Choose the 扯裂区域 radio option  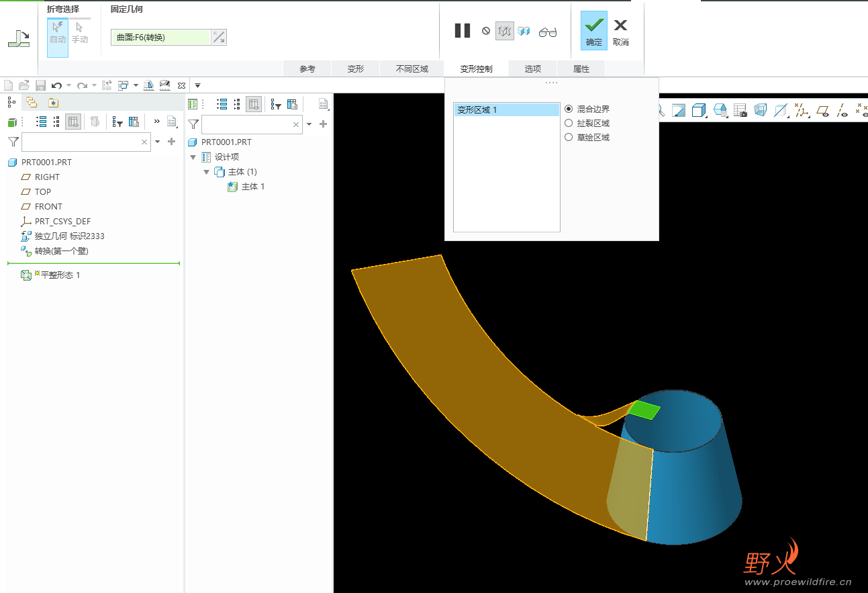click(x=569, y=123)
